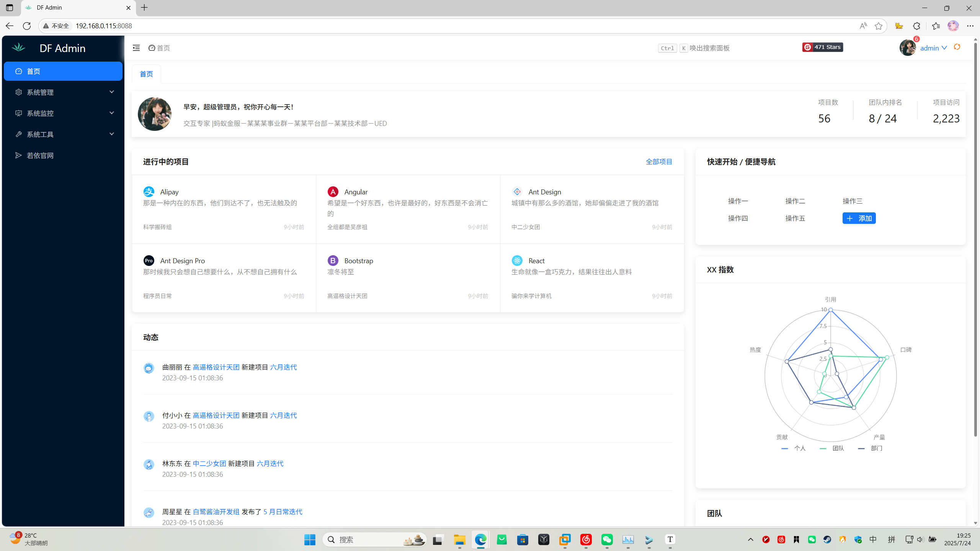Toggle 团队 series in radar legend
This screenshot has height=551, width=980.
click(x=832, y=448)
